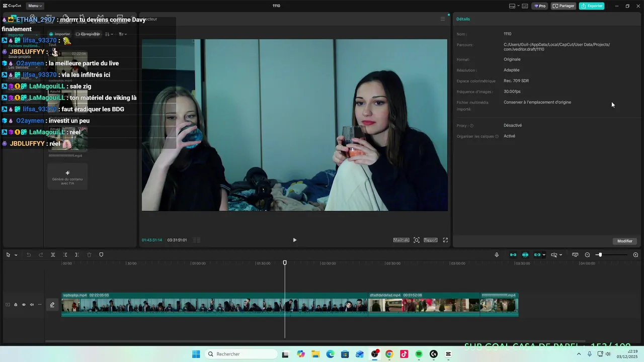Open keyboard shortcuts icon in title bar
Screen dimensions: 644x362
tap(525, 6)
